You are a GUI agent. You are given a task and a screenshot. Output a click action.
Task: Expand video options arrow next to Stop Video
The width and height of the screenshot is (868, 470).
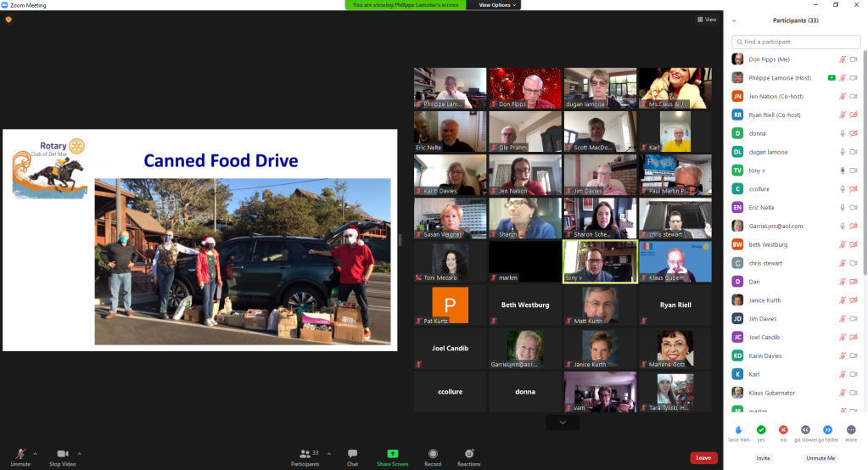80,453
